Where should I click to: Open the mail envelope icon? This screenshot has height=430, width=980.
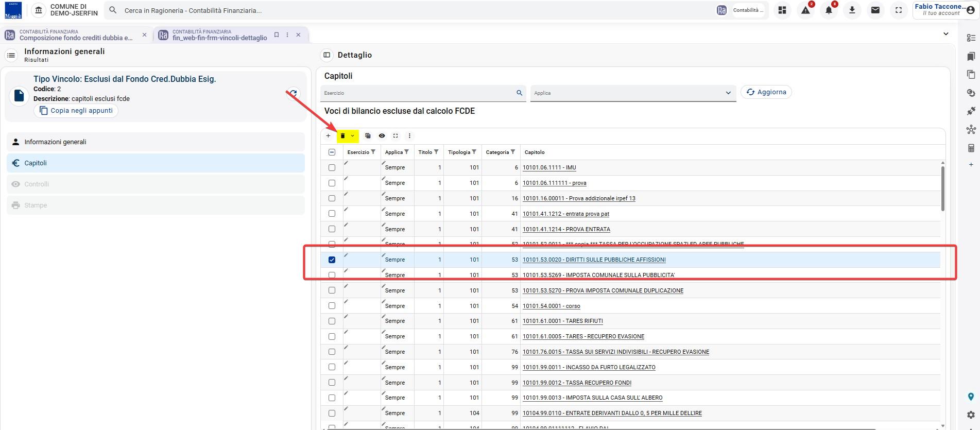(x=875, y=10)
